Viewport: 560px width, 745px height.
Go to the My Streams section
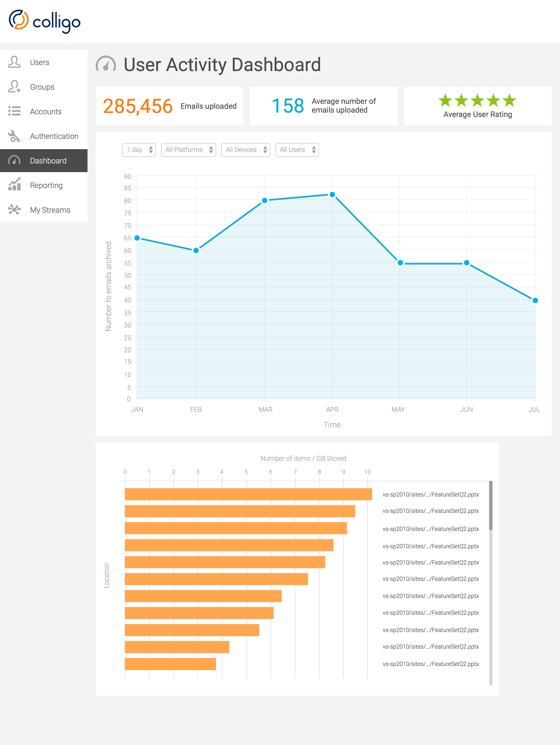tap(50, 210)
